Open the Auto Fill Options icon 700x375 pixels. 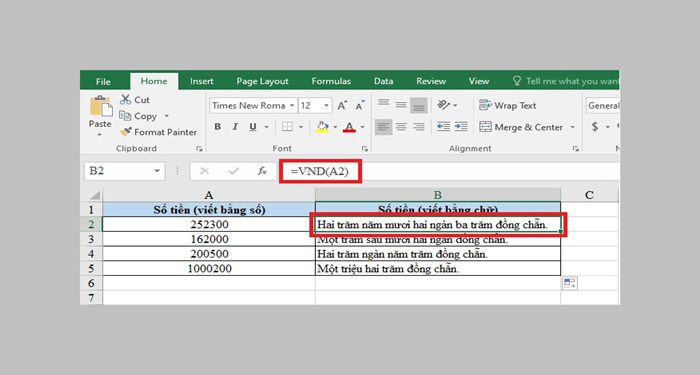tap(569, 283)
